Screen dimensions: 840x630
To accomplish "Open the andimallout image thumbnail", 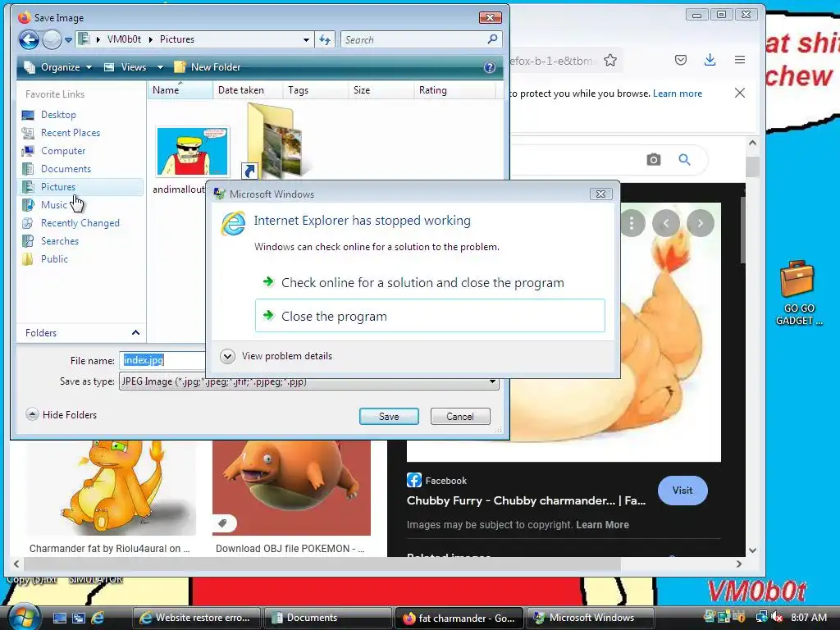I will pyautogui.click(x=192, y=152).
